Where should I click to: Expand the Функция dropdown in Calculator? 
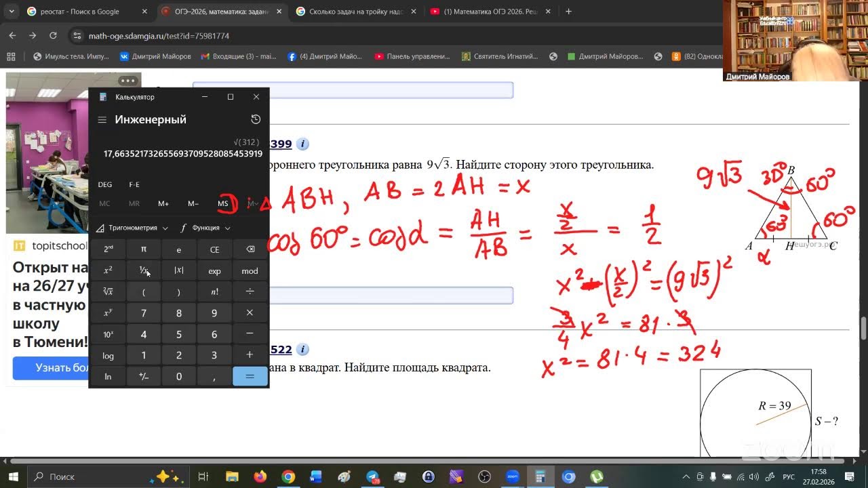tap(205, 228)
